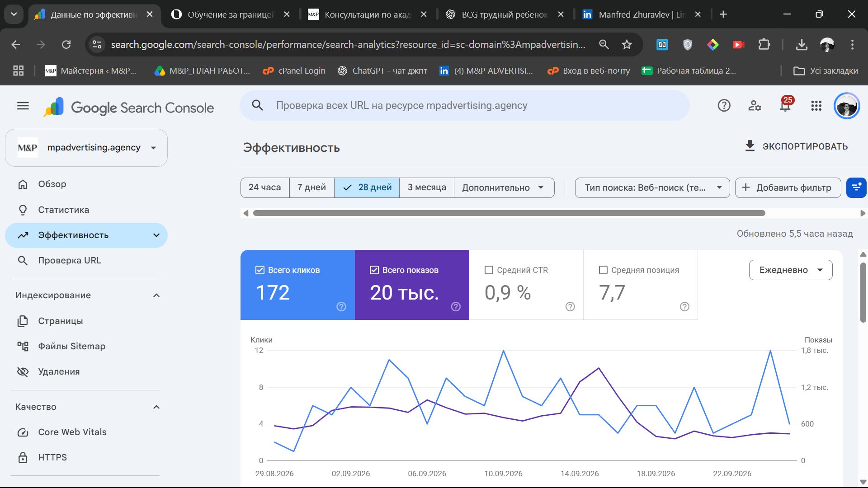
Task: Open Файлы Sitemap page
Action: click(x=86, y=346)
